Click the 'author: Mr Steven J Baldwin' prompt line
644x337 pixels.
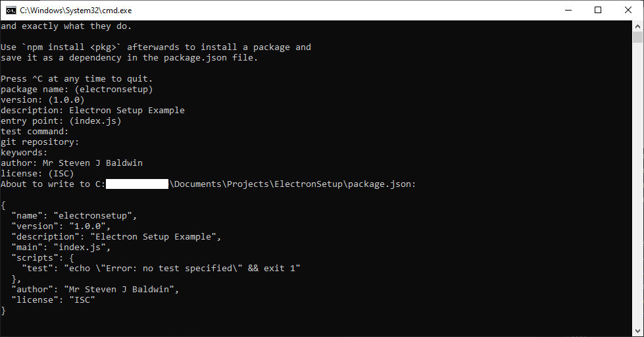pyautogui.click(x=72, y=163)
